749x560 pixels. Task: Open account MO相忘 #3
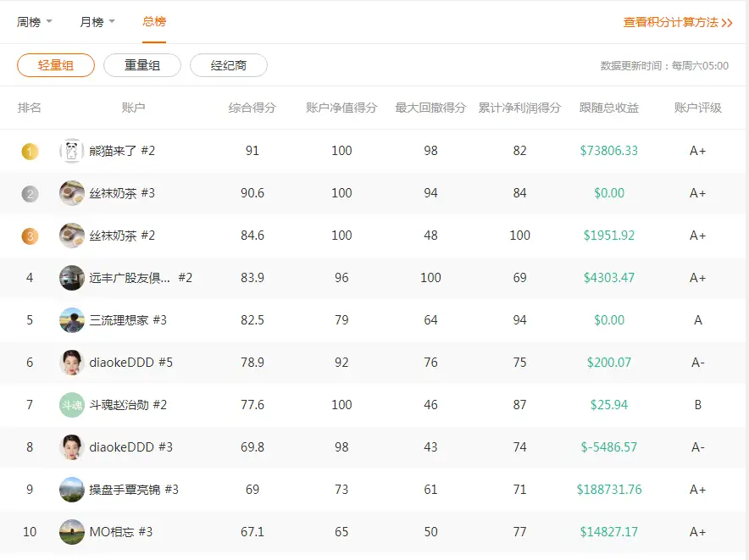121,532
